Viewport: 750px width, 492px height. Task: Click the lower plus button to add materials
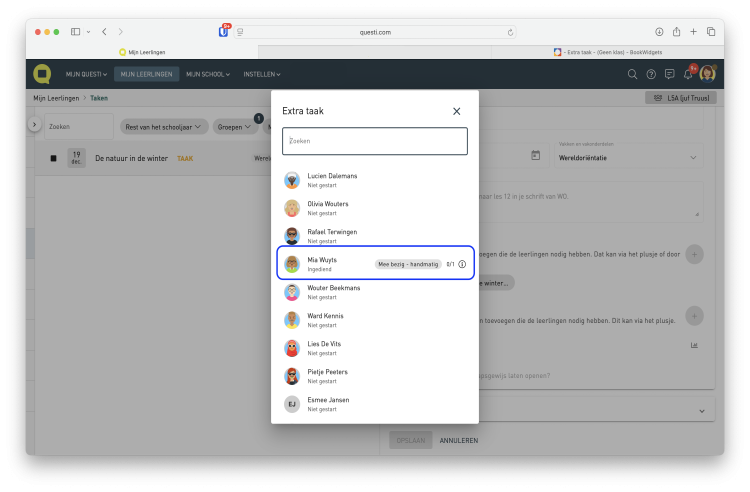pyautogui.click(x=694, y=316)
